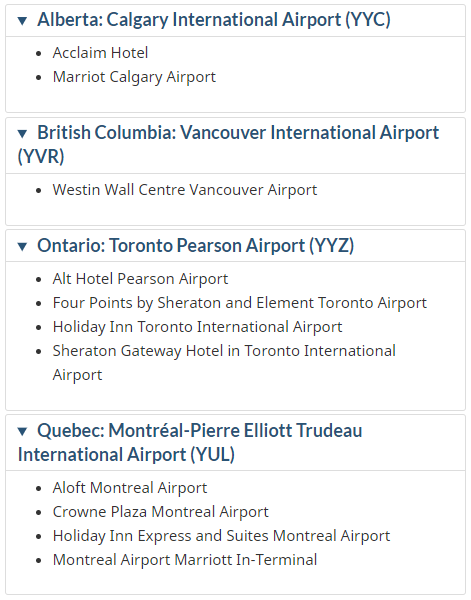Image resolution: width=471 pixels, height=600 pixels.
Task: Select Crowne Plaza Montreal Airport entry
Action: (161, 512)
